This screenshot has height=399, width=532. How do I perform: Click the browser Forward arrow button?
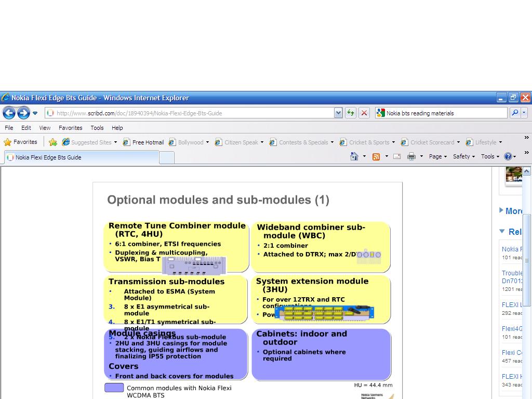click(23, 113)
